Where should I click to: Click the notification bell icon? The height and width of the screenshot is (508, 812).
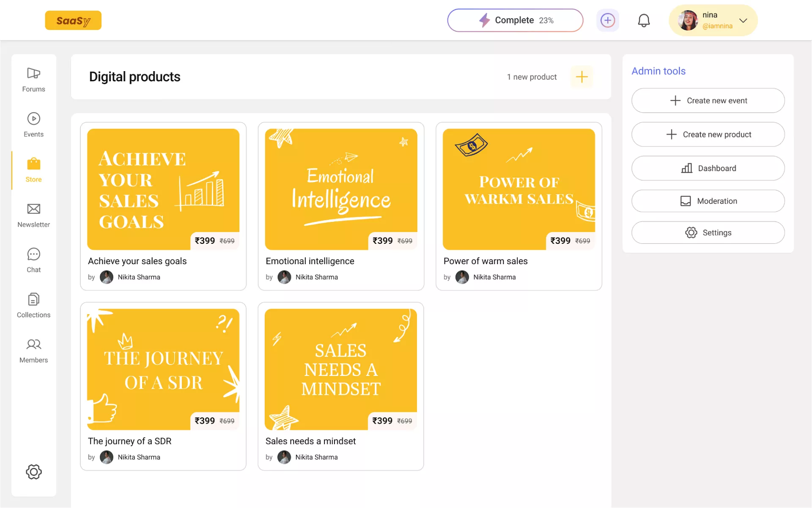tap(644, 20)
